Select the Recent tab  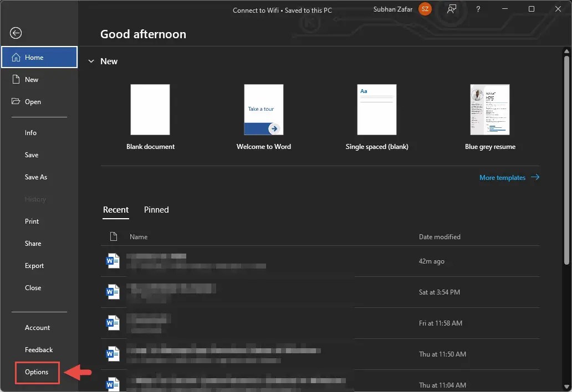tap(116, 210)
